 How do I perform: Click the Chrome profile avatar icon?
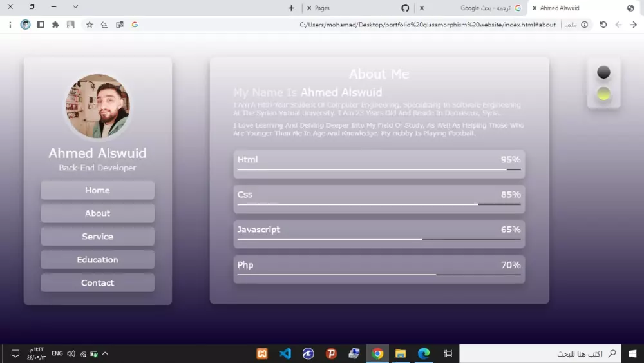tap(26, 25)
